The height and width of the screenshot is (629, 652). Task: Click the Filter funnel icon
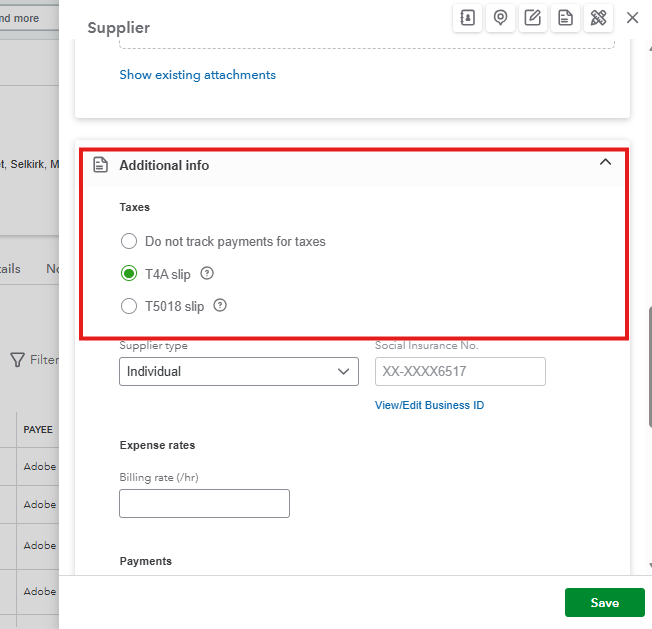click(17, 359)
